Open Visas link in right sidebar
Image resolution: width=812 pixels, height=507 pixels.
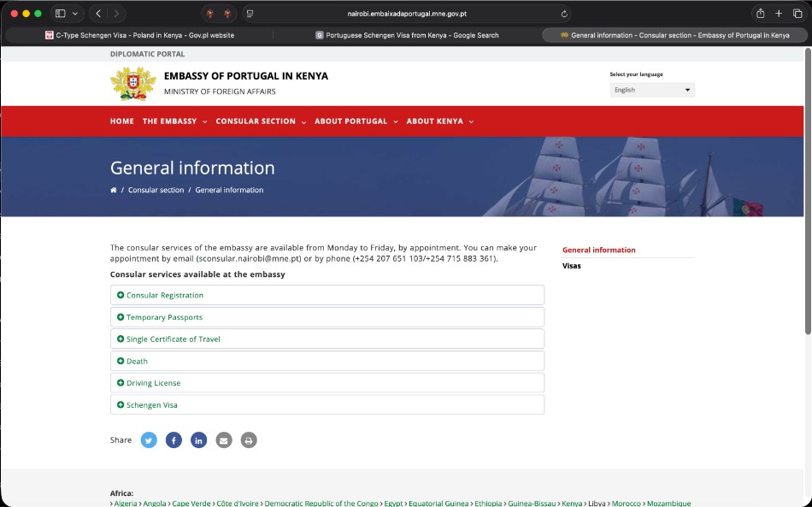coord(572,266)
